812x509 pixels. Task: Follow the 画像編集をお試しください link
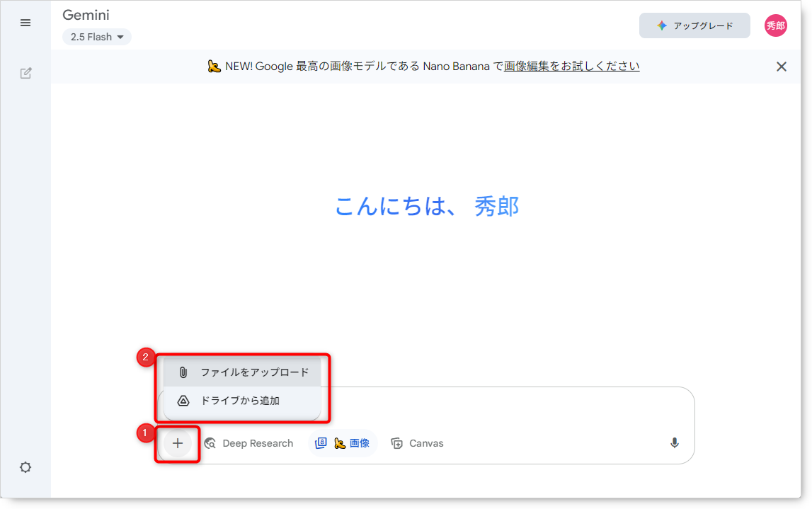(x=572, y=67)
